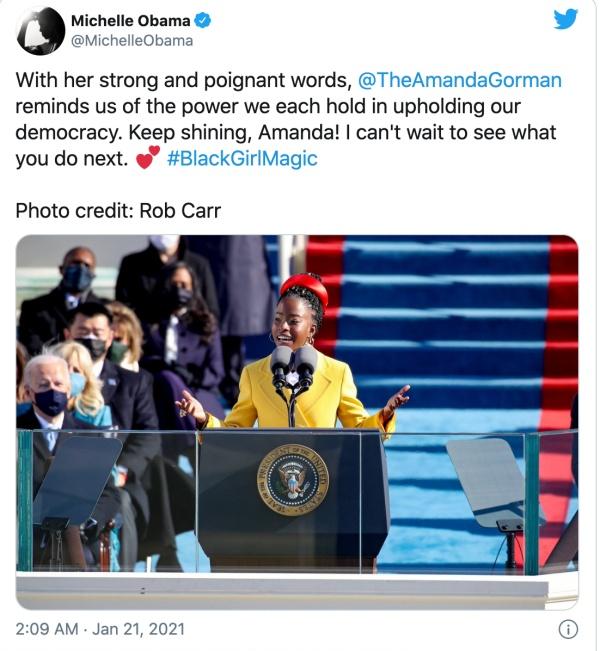Open the tweet info icon
Viewport: 600px width, 651px height.
[568, 629]
